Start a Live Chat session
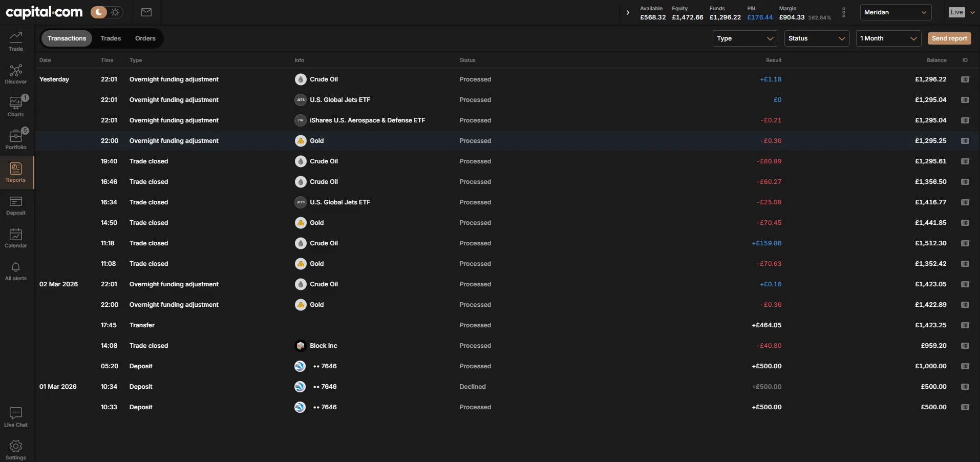The height and width of the screenshot is (462, 980). point(16,417)
